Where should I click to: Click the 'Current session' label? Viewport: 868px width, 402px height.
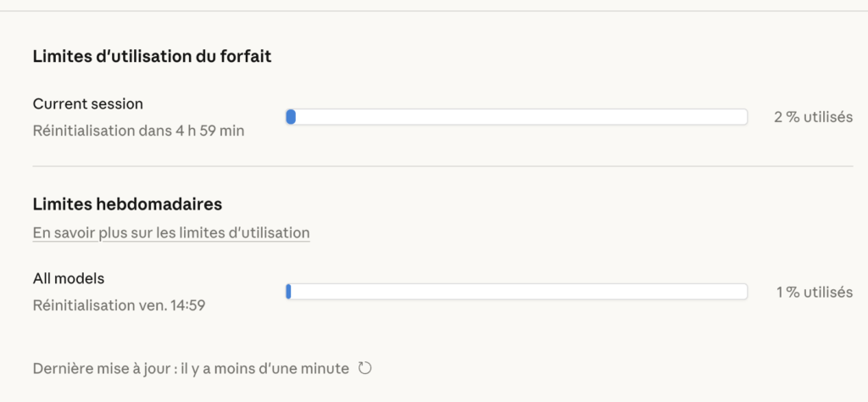point(87,103)
